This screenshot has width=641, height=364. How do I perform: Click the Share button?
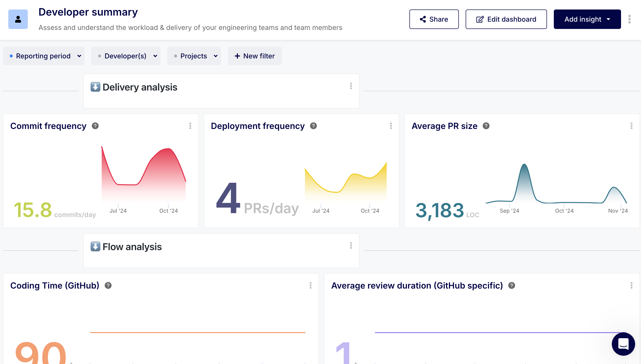[x=434, y=19]
